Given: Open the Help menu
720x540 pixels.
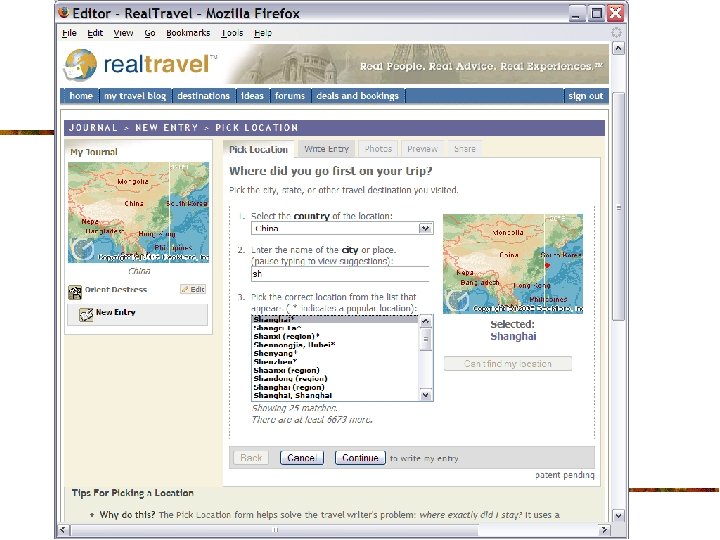Looking at the screenshot, I should [x=263, y=33].
